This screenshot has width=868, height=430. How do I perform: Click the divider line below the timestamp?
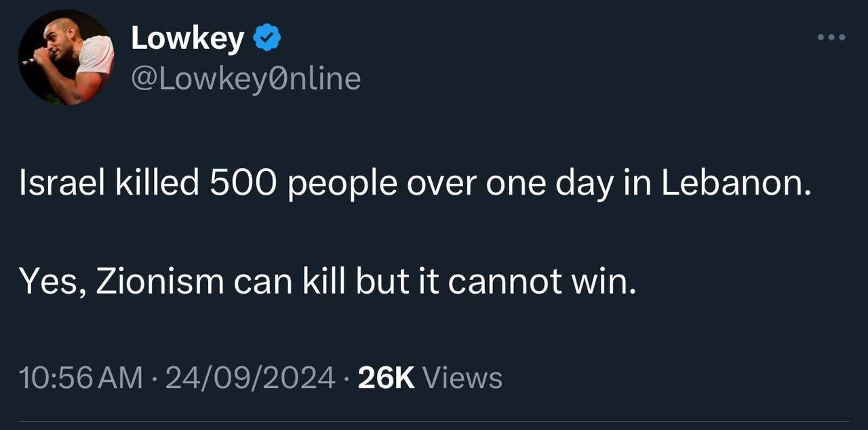(434, 422)
